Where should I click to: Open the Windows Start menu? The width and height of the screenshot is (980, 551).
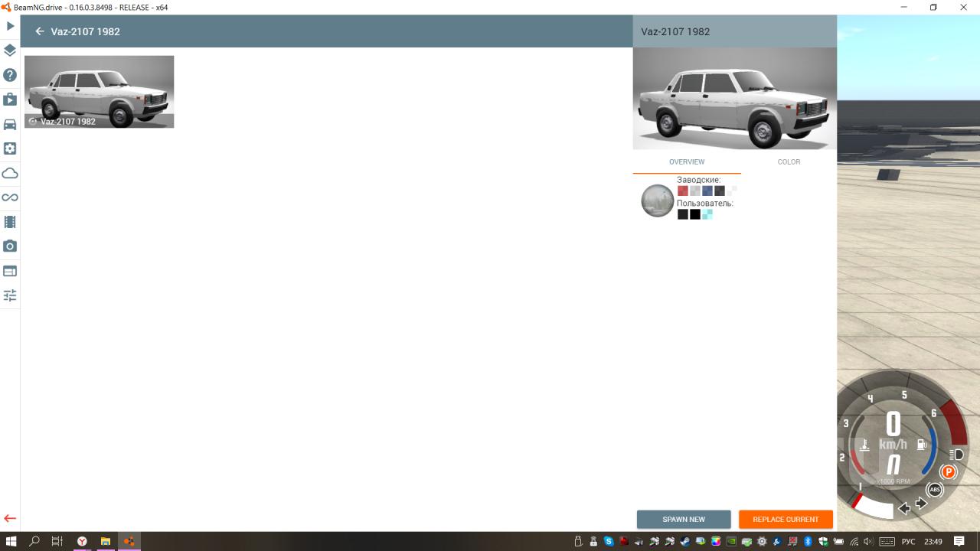[11, 541]
